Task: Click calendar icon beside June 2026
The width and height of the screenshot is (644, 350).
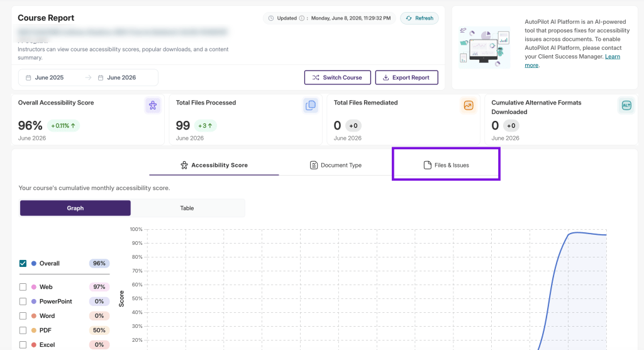Action: coord(101,77)
